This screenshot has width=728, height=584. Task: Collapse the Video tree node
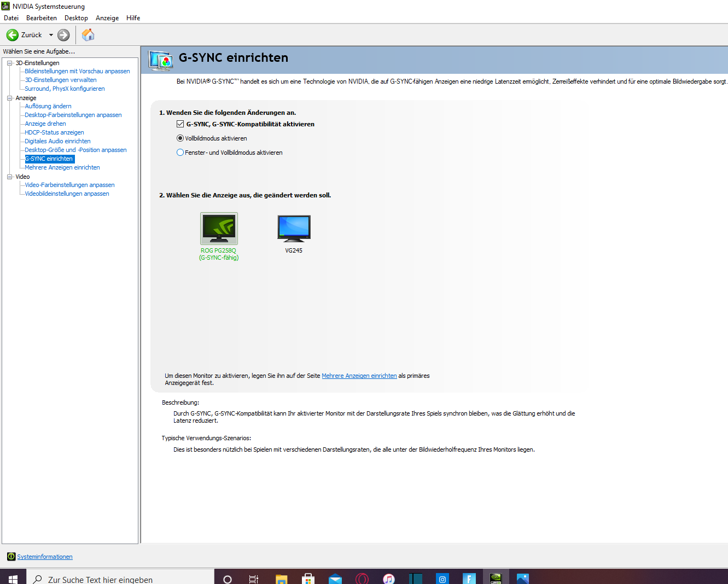tap(9, 177)
